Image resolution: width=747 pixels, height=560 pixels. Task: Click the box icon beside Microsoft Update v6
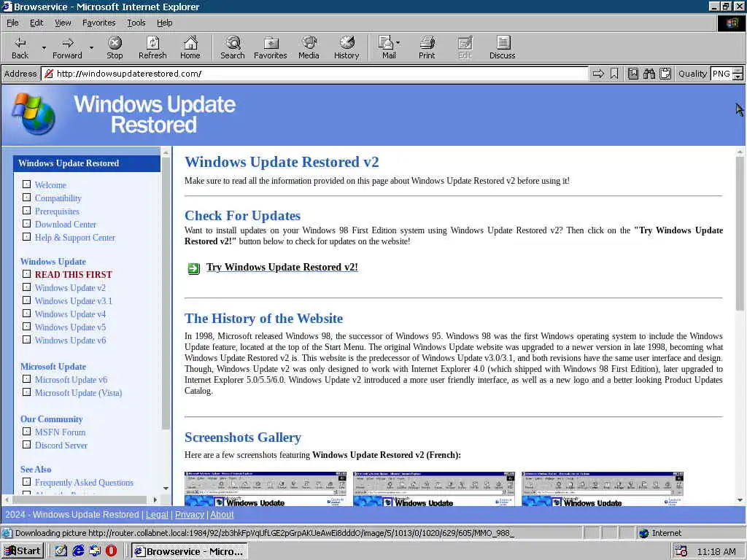[27, 379]
